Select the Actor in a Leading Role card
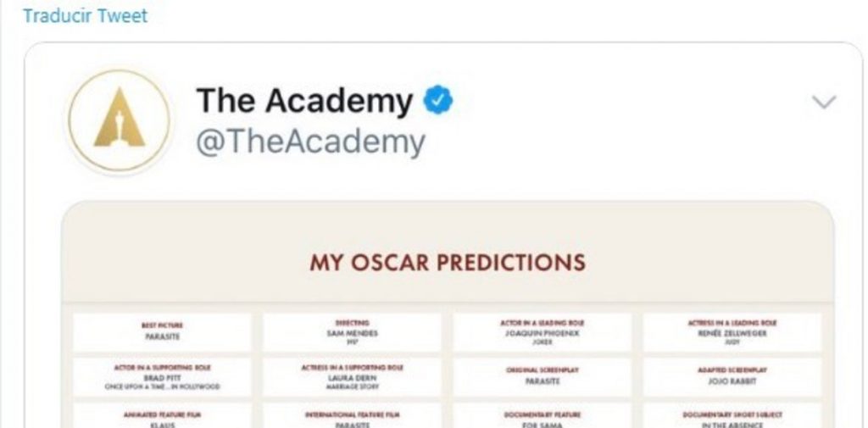The width and height of the screenshot is (868, 428). 542,331
